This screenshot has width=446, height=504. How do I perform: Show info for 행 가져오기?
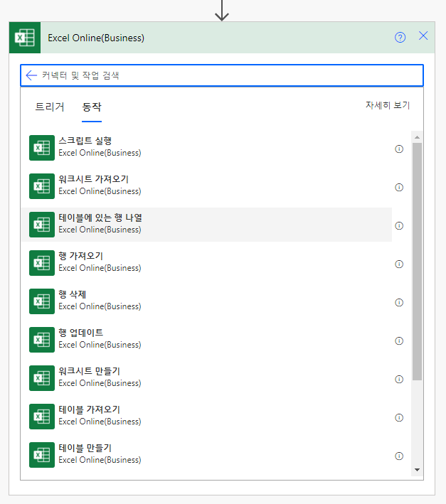399,264
